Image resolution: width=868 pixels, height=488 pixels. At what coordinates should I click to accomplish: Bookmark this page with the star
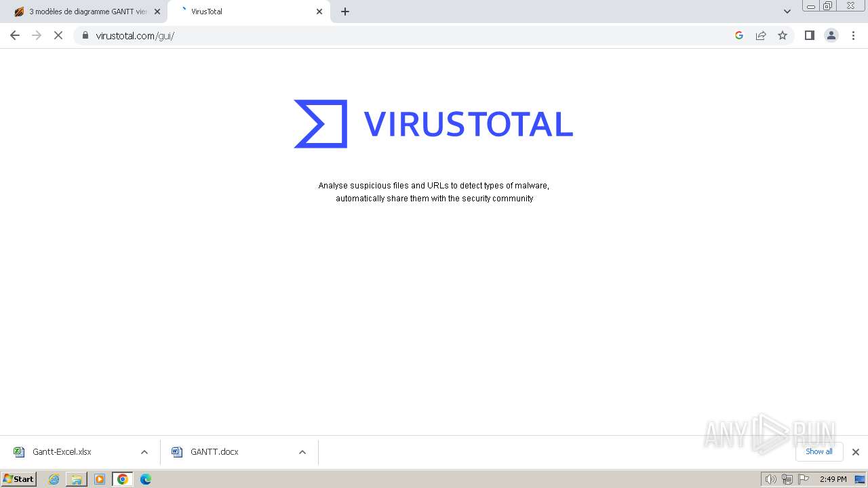[783, 35]
